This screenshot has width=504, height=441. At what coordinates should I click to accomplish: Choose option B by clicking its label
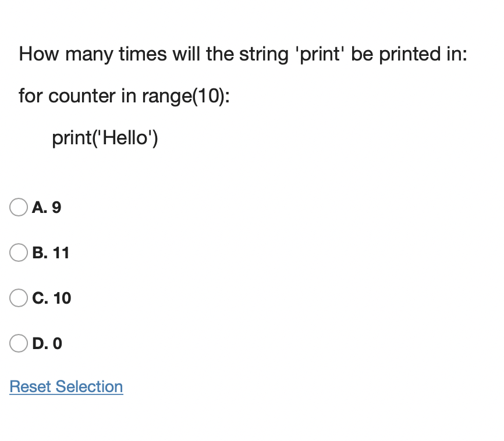point(50,252)
